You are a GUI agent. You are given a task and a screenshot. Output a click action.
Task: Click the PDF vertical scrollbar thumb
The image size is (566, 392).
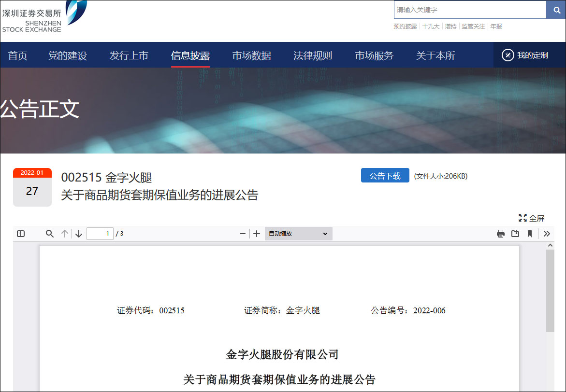550,290
